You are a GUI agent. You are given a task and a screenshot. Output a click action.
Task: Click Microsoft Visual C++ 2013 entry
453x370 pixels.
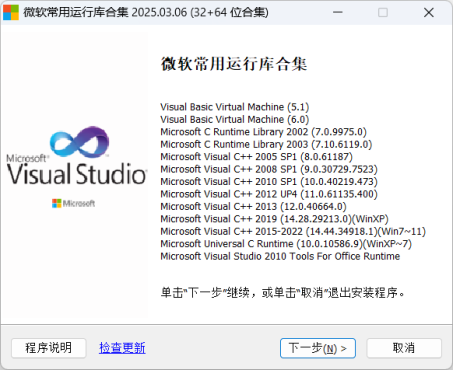tap(253, 207)
